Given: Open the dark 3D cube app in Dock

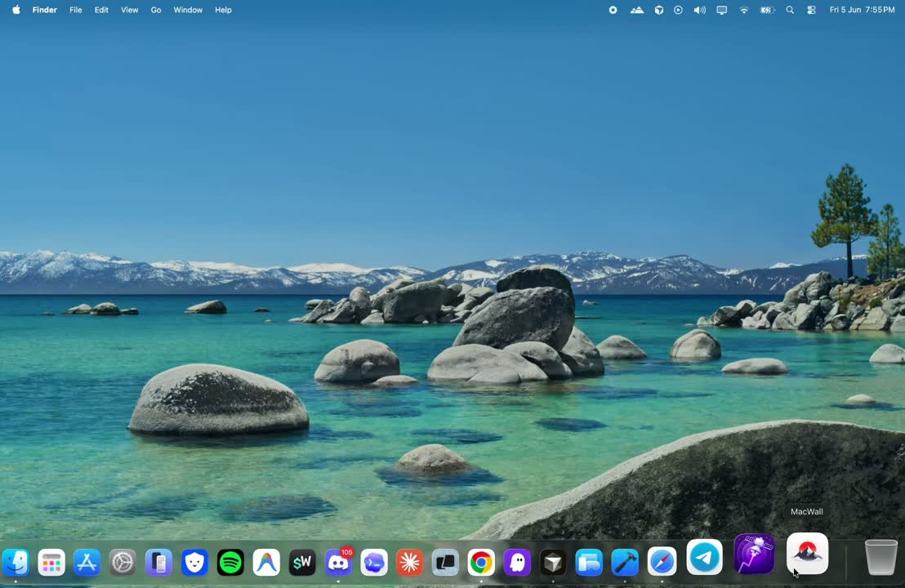Looking at the screenshot, I should click(x=553, y=563).
